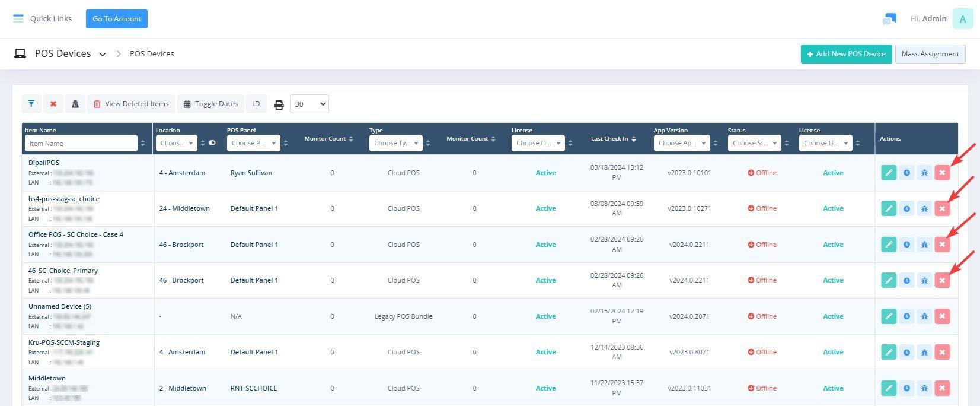
Task: Open clock icon for bs4-pos-stag-sc_choice
Action: pyautogui.click(x=906, y=208)
